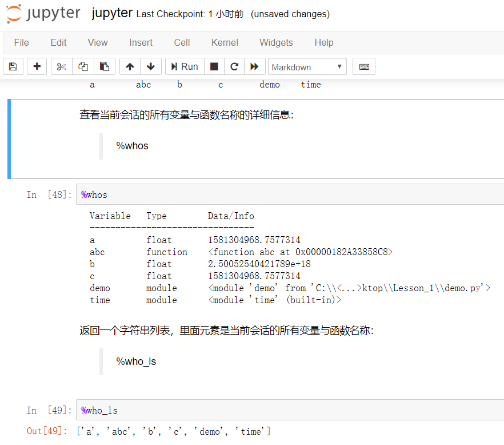Open the Kernel menu
The height and width of the screenshot is (445, 504).
point(225,42)
